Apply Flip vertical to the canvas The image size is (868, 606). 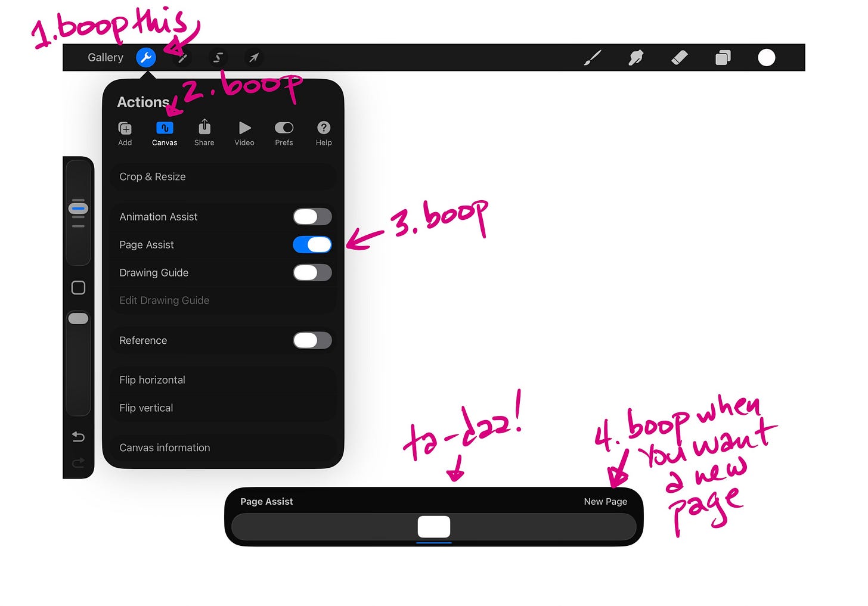click(223, 408)
